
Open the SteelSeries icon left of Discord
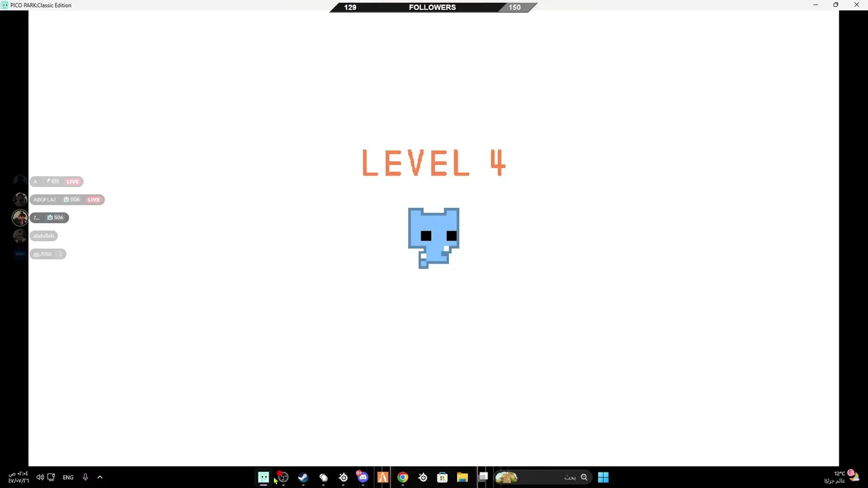pos(343,477)
